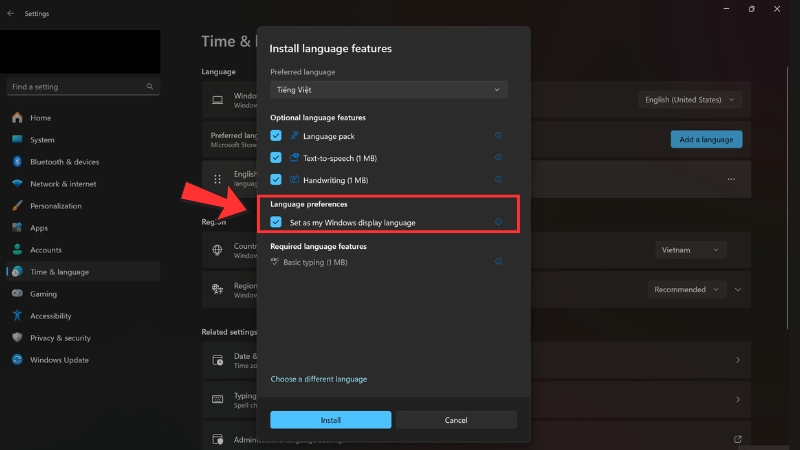Click the search icon in Find a setting
Viewport: 800px width, 450px height.
click(x=151, y=87)
